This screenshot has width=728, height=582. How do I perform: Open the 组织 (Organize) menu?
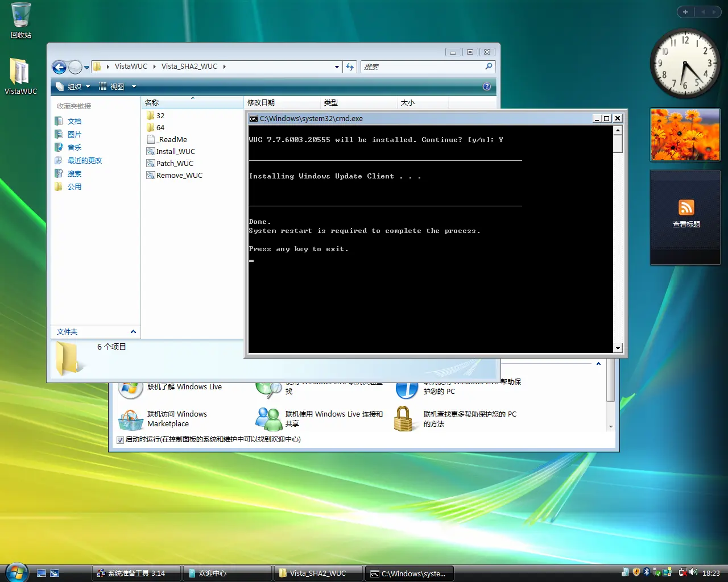(73, 86)
